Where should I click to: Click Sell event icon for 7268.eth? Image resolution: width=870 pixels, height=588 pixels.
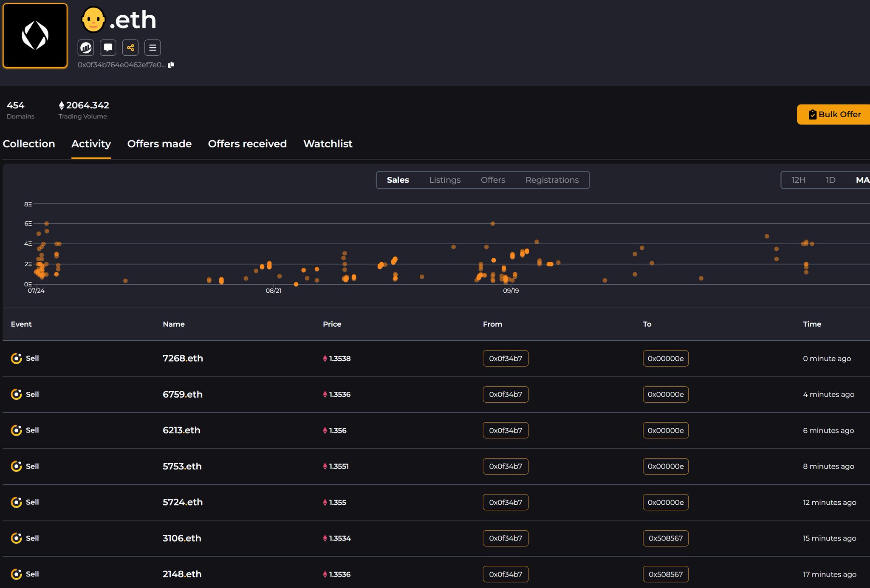(16, 358)
